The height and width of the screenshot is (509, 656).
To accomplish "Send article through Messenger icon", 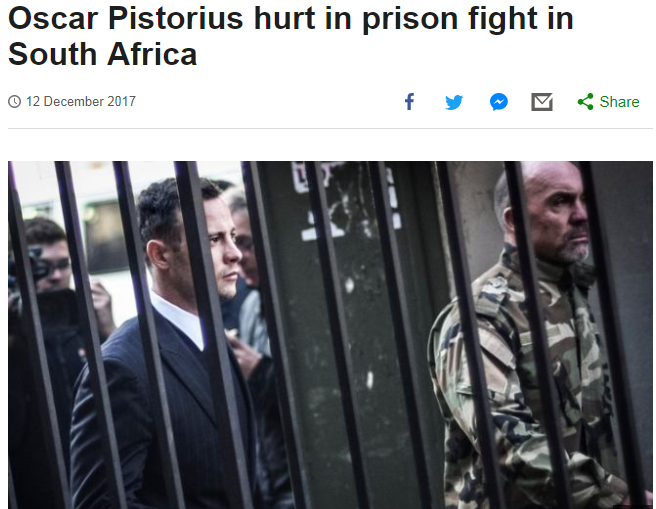I will (x=499, y=102).
